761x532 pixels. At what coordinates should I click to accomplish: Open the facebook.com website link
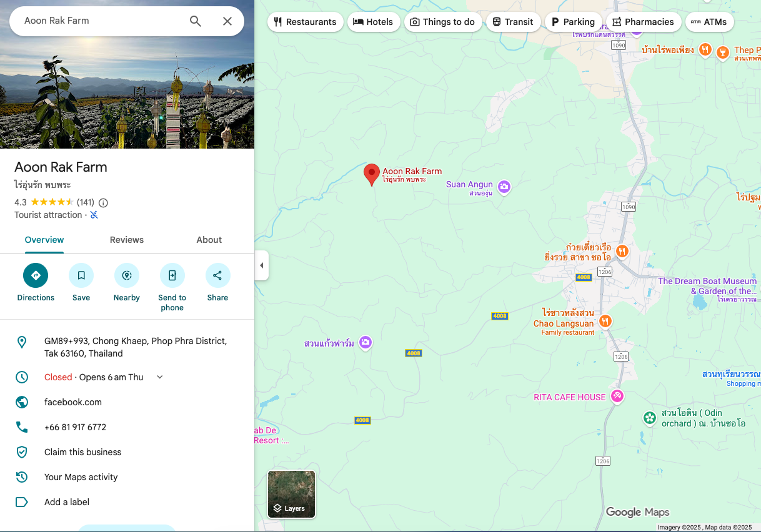point(73,402)
